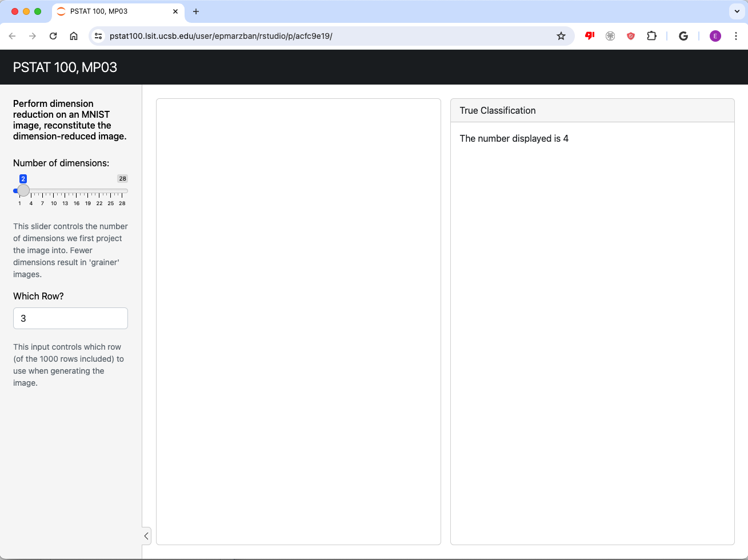The width and height of the screenshot is (748, 560).
Task: Bookmark this page with the star icon
Action: tap(561, 36)
